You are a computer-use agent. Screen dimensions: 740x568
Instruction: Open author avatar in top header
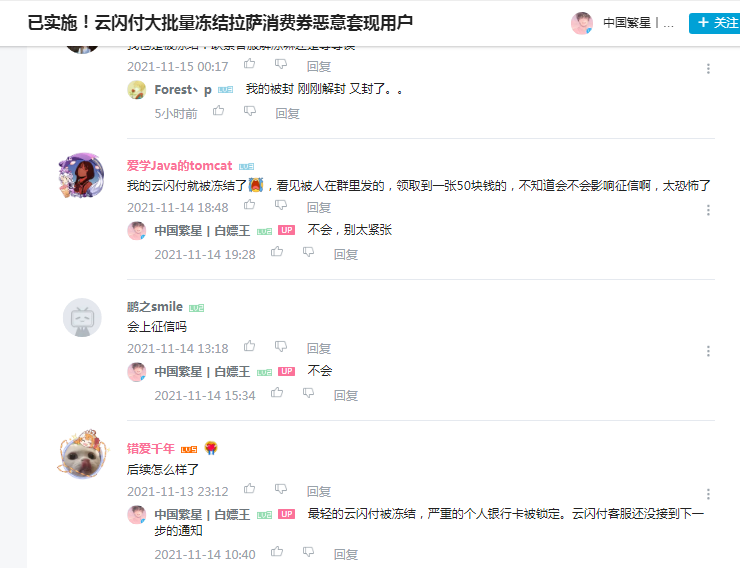tap(582, 23)
